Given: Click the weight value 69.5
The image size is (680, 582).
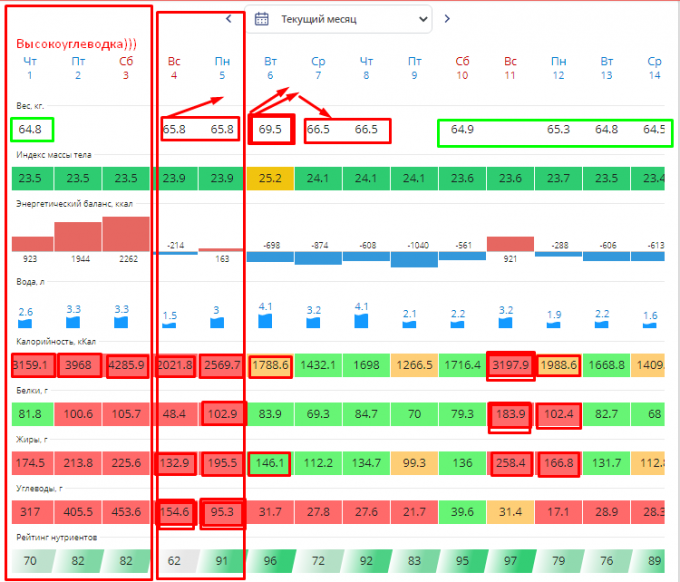Looking at the screenshot, I should coord(270,129).
